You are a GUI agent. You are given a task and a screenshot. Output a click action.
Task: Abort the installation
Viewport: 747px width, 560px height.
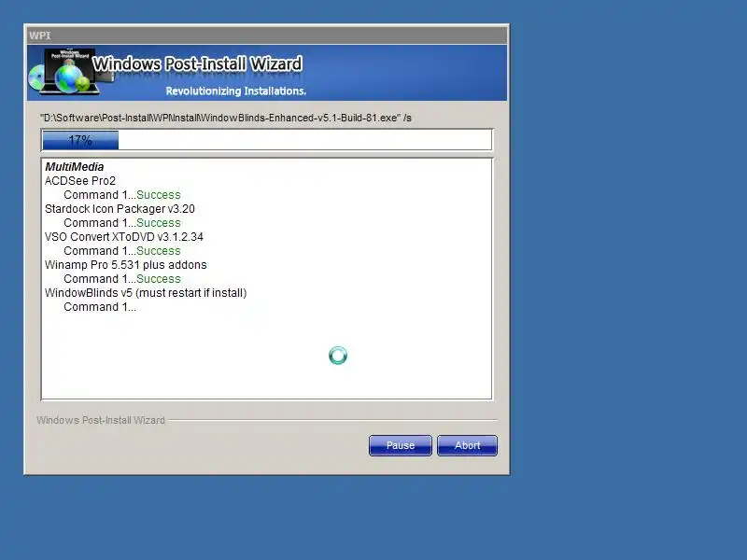tap(467, 445)
